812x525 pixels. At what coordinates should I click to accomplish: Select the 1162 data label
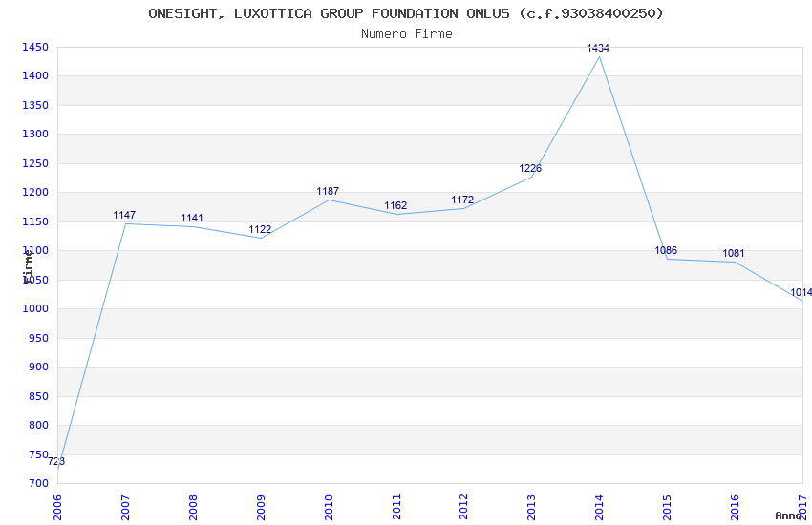(395, 205)
